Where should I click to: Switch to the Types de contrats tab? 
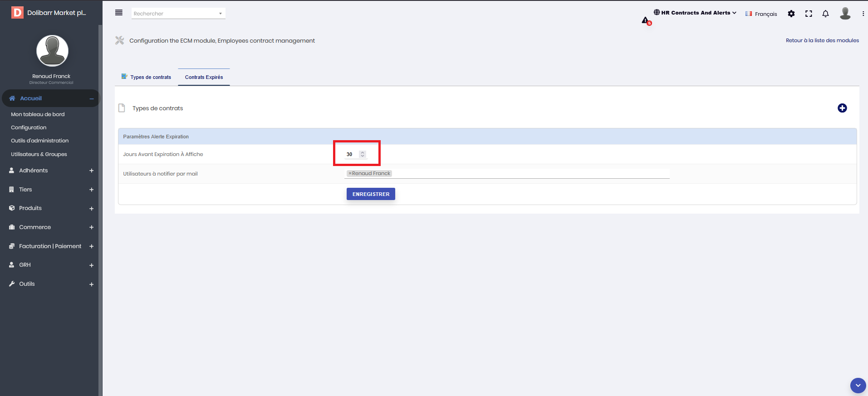tap(146, 77)
